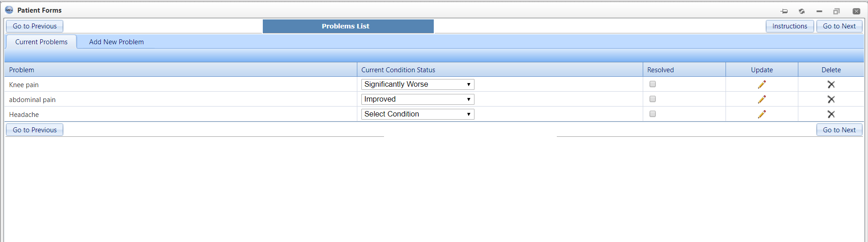The width and height of the screenshot is (868, 242).
Task: Remove the Headache problem with X icon
Action: click(831, 114)
